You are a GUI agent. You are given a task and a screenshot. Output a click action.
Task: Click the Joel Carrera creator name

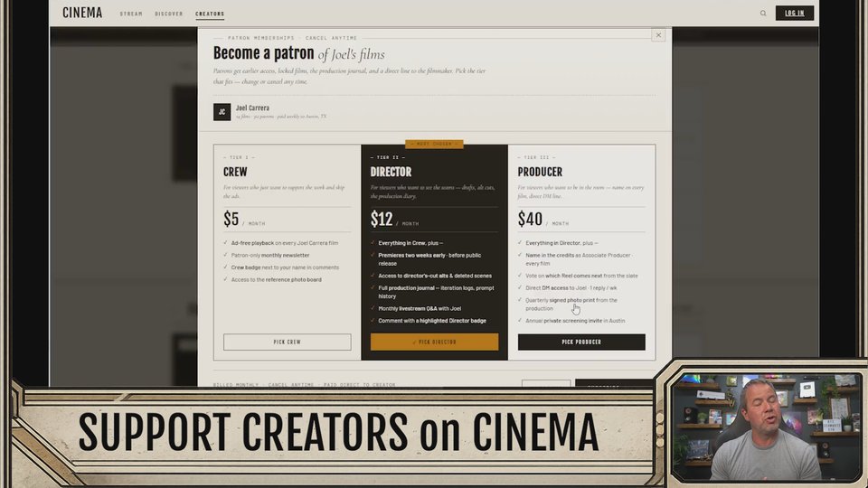coord(252,108)
